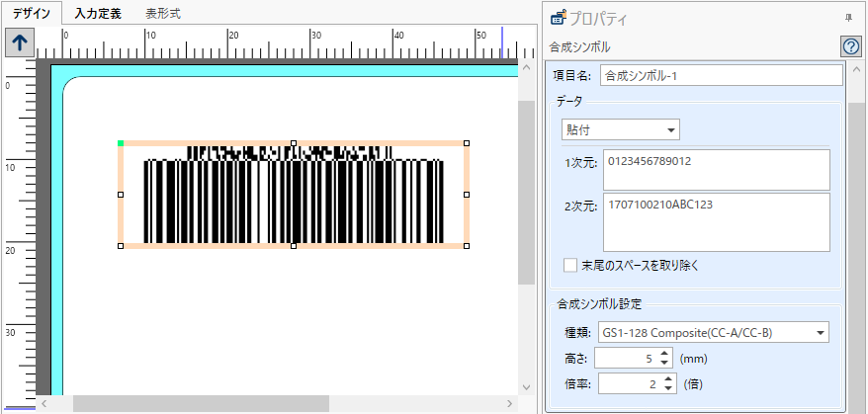Enable 末尾のスペースを取り除く checkbox

570,265
